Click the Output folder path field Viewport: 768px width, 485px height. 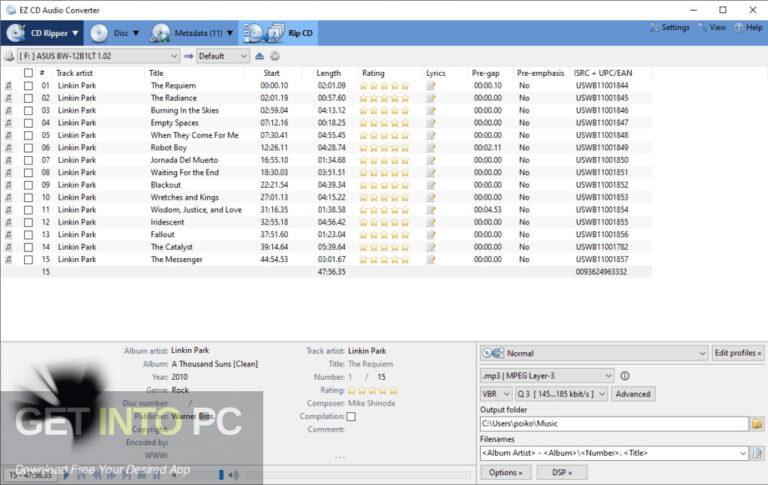pyautogui.click(x=614, y=424)
